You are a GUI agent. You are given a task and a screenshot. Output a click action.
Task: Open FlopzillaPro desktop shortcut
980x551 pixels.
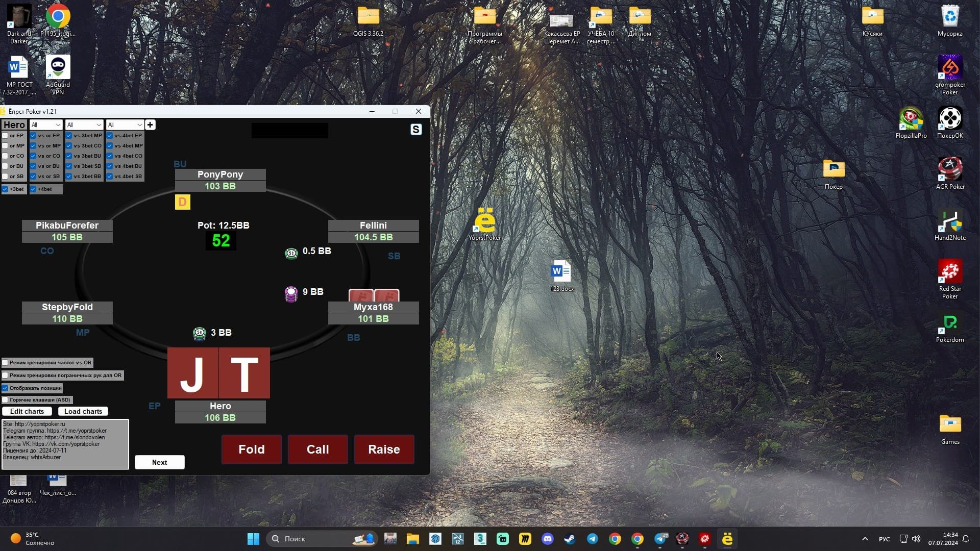(x=911, y=123)
